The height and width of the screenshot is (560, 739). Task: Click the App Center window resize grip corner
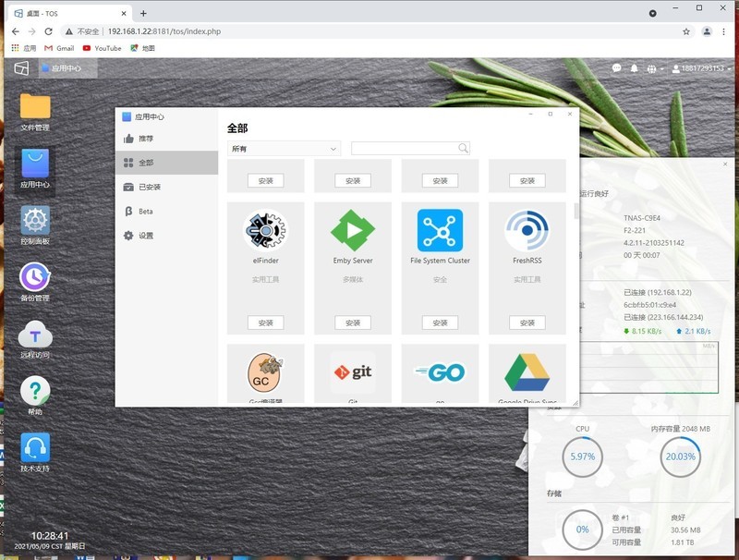(575, 403)
